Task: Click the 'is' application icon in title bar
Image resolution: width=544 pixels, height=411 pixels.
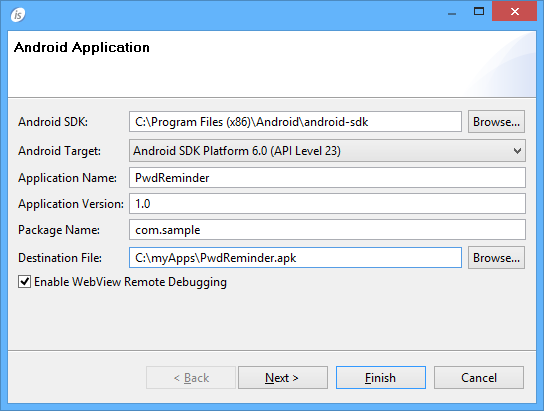Action: point(18,15)
